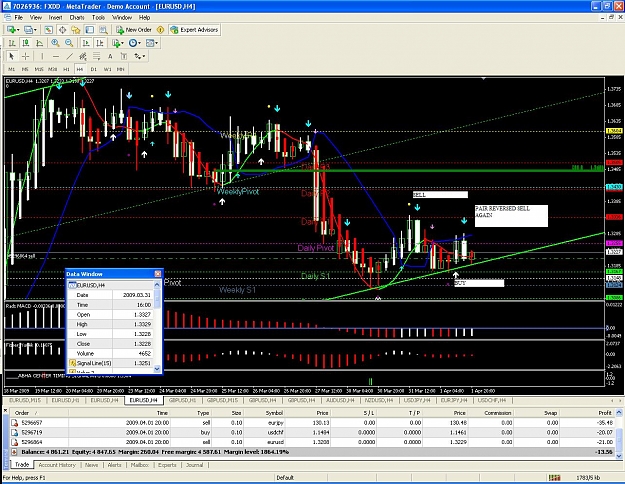Switch to Account History tab

point(57,465)
